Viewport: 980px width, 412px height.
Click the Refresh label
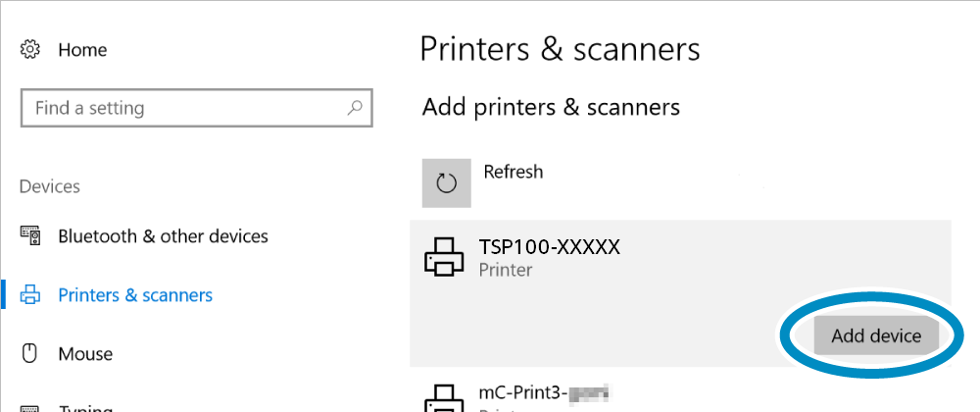tap(514, 172)
